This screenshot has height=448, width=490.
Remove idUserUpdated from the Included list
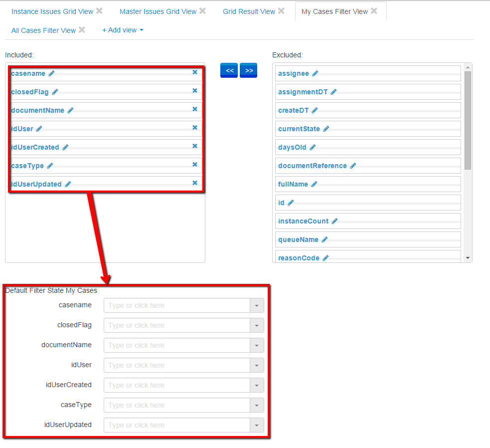click(195, 183)
